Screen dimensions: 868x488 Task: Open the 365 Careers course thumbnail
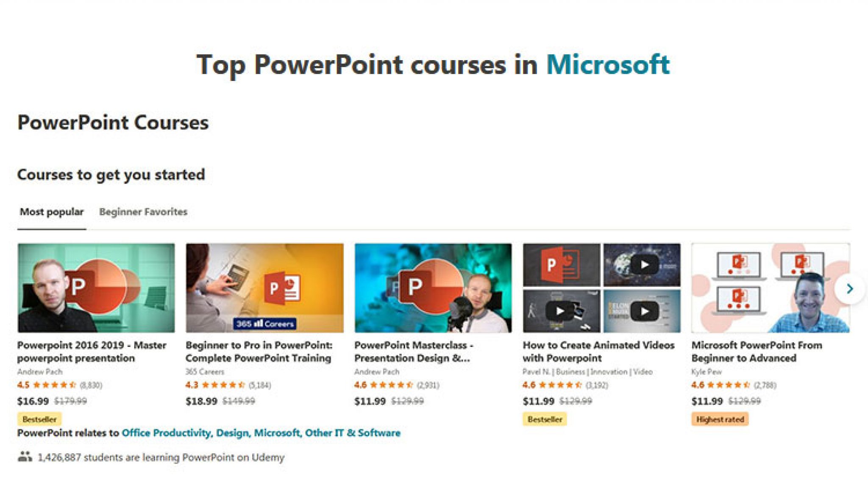click(264, 288)
